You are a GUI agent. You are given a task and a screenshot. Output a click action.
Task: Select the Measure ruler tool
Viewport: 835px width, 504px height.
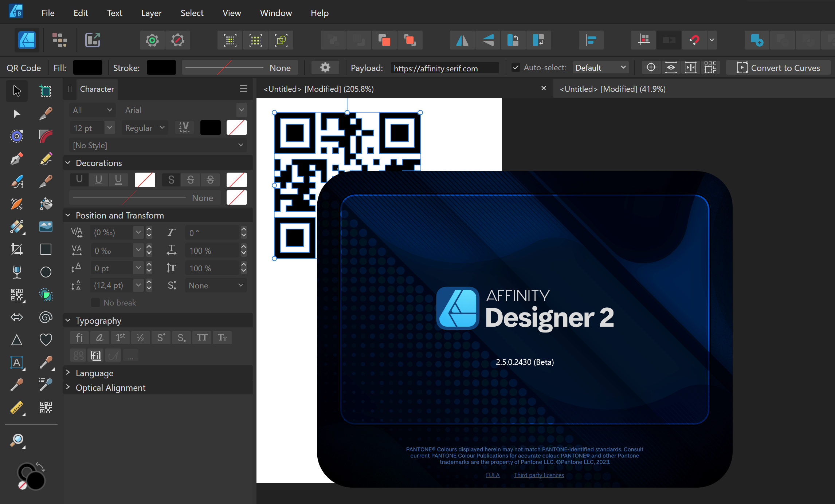click(17, 408)
